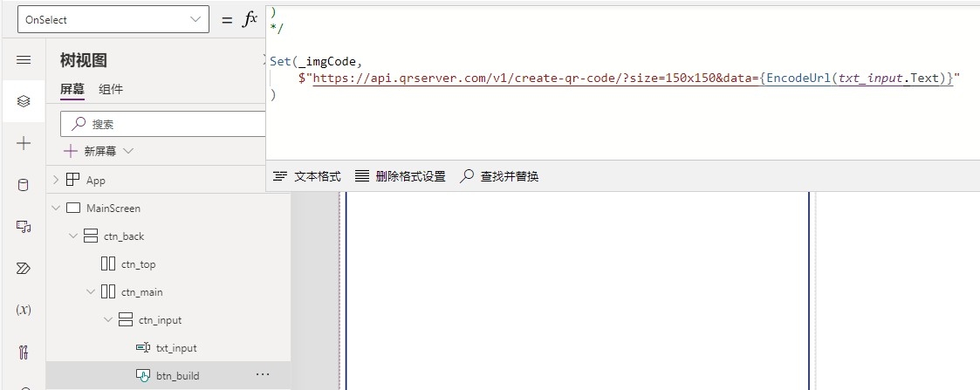Collapse the MainScreen tree node
The height and width of the screenshot is (390, 980).
point(57,208)
